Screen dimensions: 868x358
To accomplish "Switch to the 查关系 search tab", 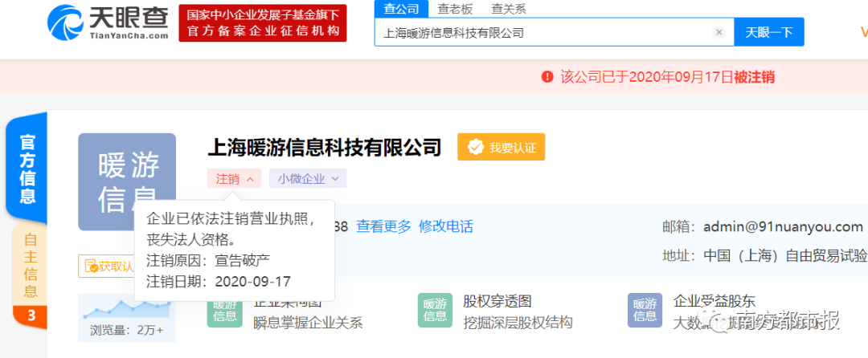I will (x=508, y=8).
